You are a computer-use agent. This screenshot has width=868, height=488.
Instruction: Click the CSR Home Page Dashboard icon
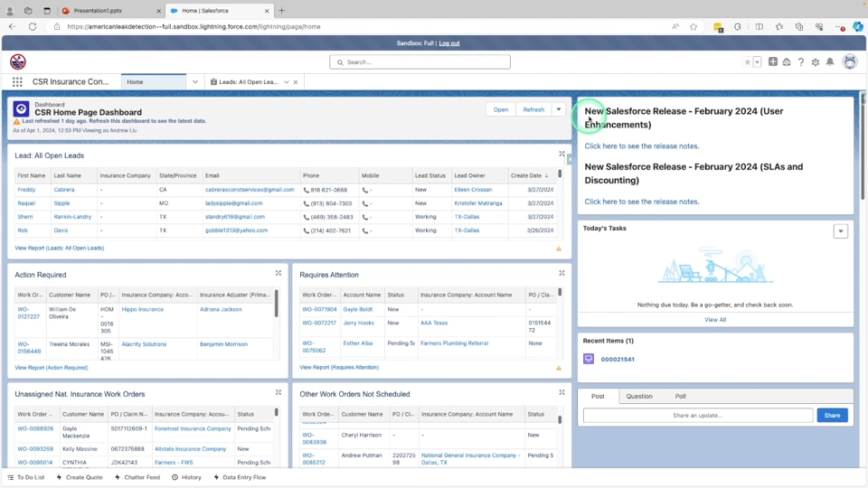[21, 109]
